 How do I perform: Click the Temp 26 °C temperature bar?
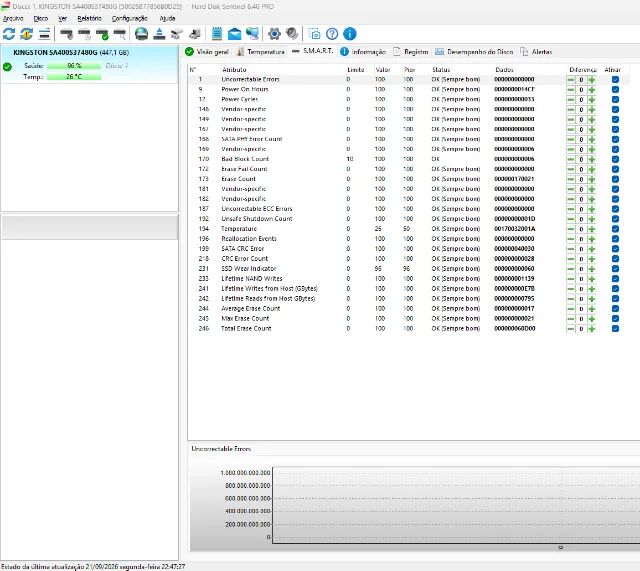74,77
